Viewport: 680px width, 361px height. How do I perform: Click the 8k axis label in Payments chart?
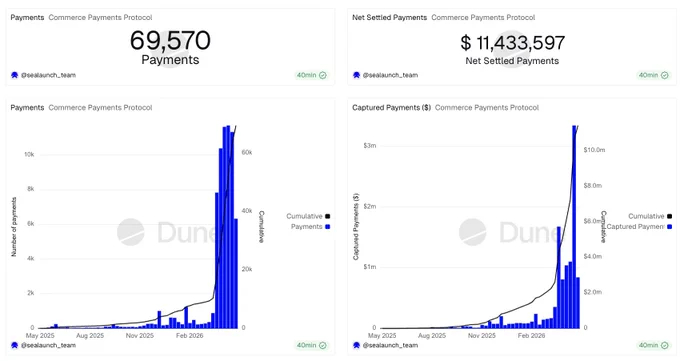coord(30,189)
